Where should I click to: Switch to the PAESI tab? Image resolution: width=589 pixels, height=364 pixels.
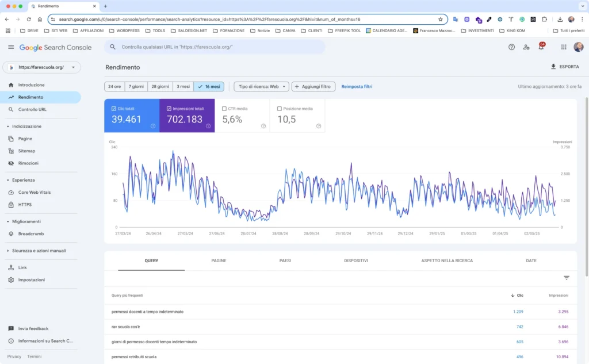click(x=285, y=260)
